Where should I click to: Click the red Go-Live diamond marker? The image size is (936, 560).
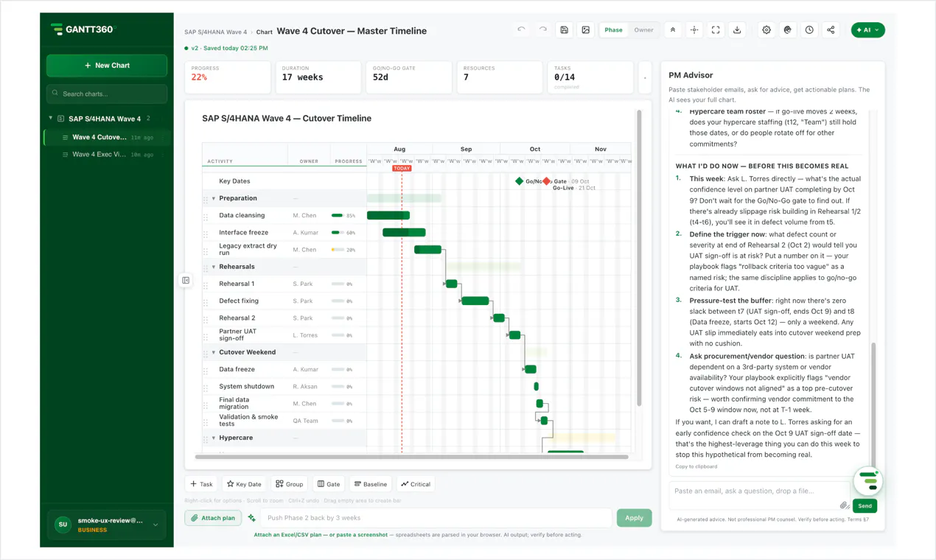(x=546, y=181)
